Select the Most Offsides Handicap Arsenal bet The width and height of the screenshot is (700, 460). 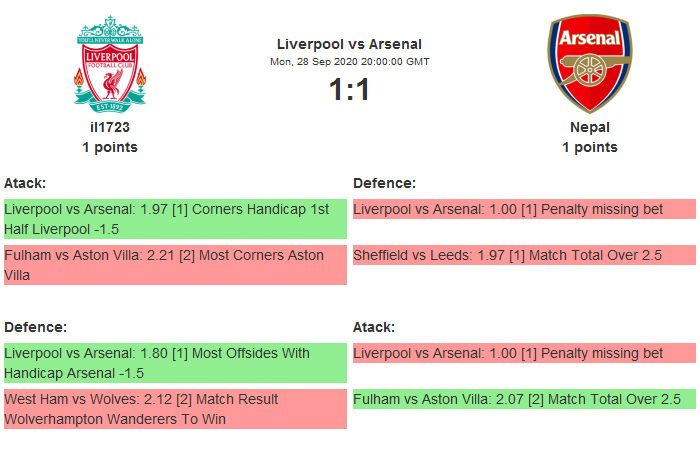click(174, 363)
